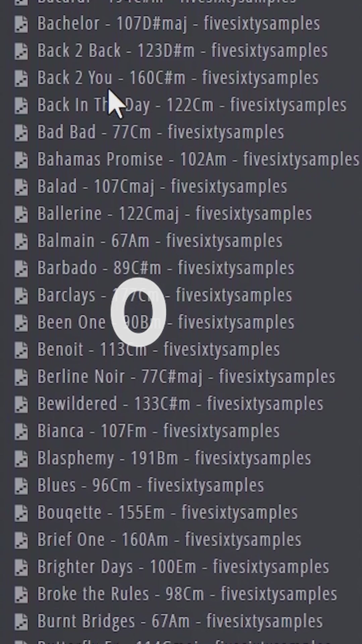Click the file icon next to Blues

click(21, 486)
